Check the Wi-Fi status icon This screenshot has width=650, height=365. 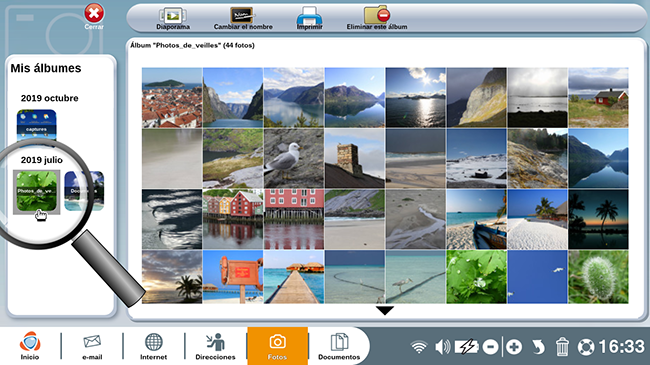[x=419, y=347]
